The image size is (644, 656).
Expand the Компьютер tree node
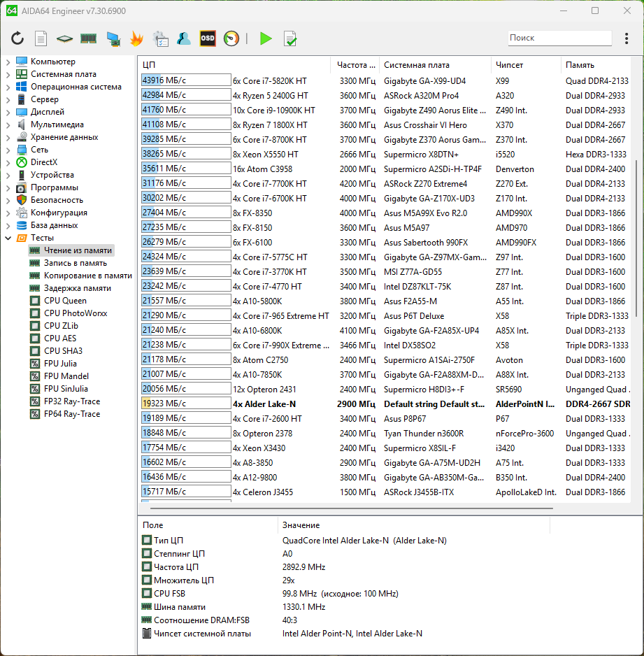tap(8, 62)
